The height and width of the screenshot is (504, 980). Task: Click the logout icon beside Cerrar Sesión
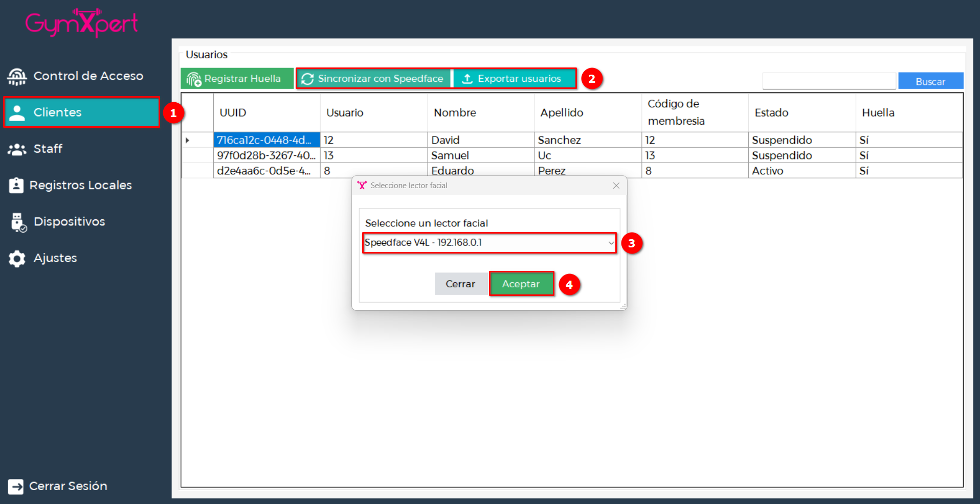(16, 487)
